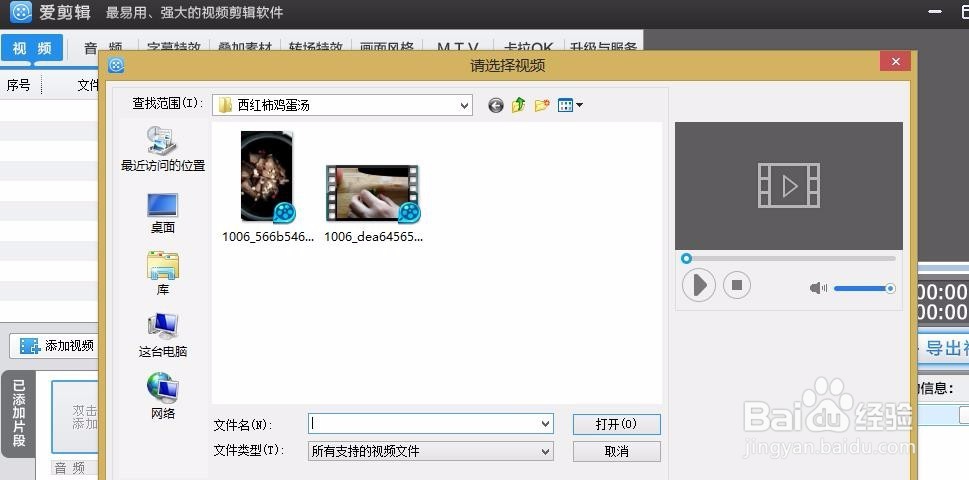
Task: Open Network (网络) in the sidebar
Action: (163, 396)
